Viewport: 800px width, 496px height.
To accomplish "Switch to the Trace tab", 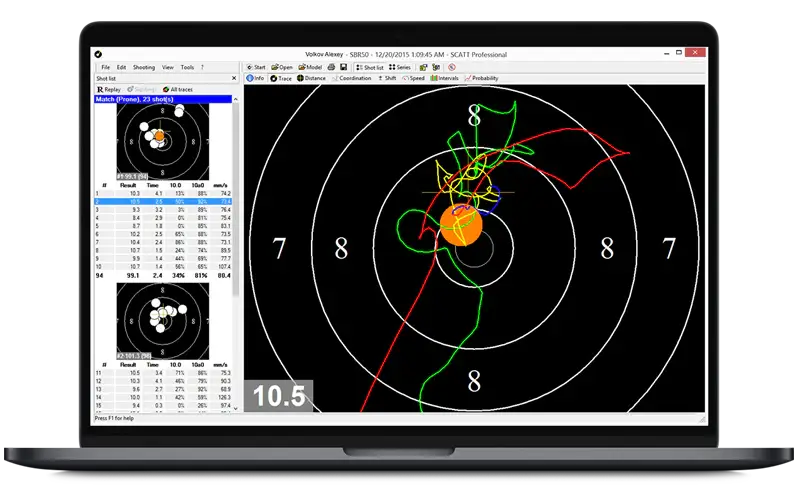I will (281, 79).
